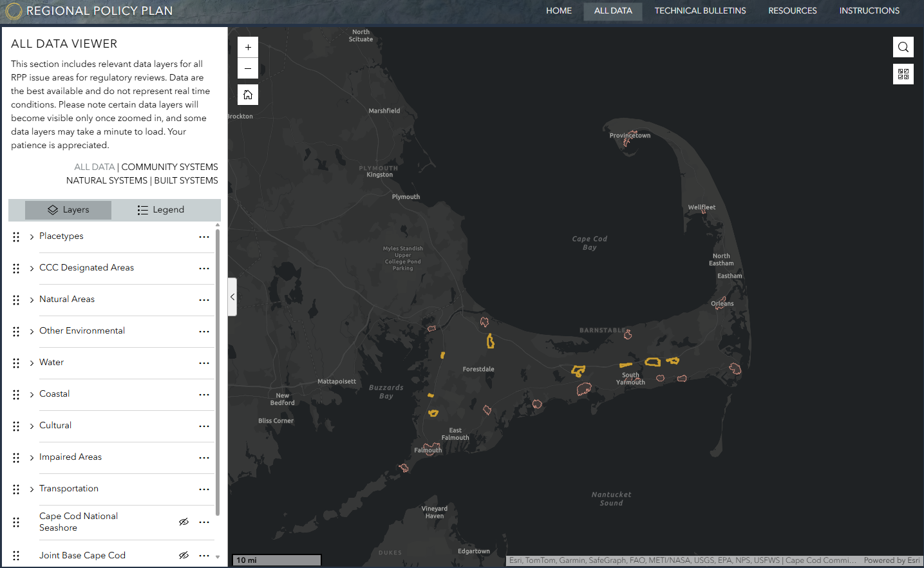Open the Built Systems data link
The image size is (924, 568).
point(186,180)
